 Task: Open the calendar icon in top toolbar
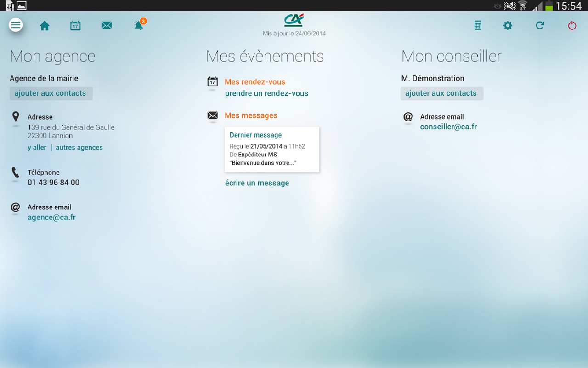(x=75, y=26)
